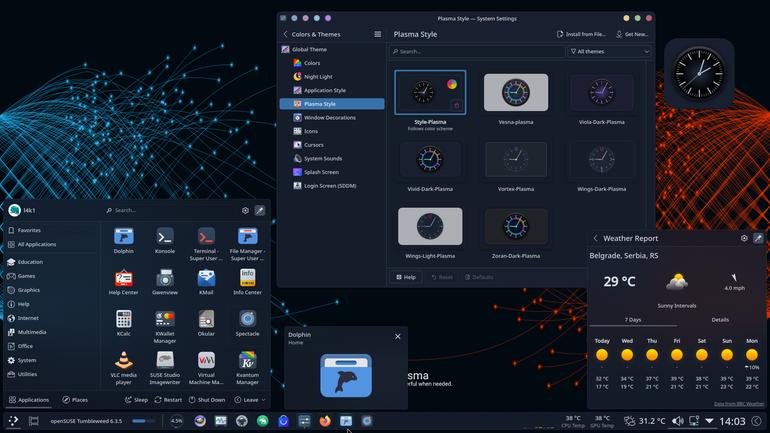Open the volume control in system tray
Viewport: 770px width, 433px height.
pyautogui.click(x=678, y=421)
